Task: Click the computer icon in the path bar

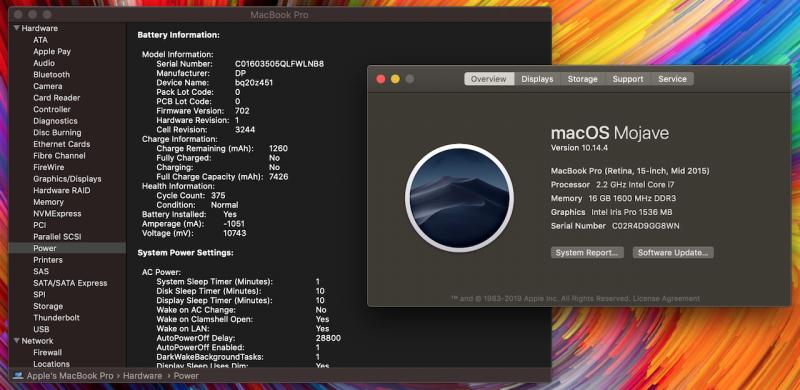Action: (x=18, y=376)
